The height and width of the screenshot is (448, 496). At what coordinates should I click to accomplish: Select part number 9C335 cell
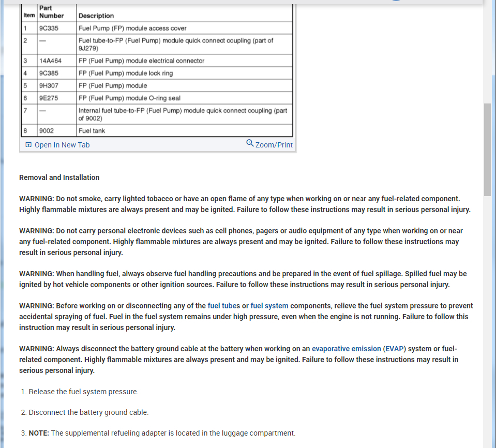56,28
